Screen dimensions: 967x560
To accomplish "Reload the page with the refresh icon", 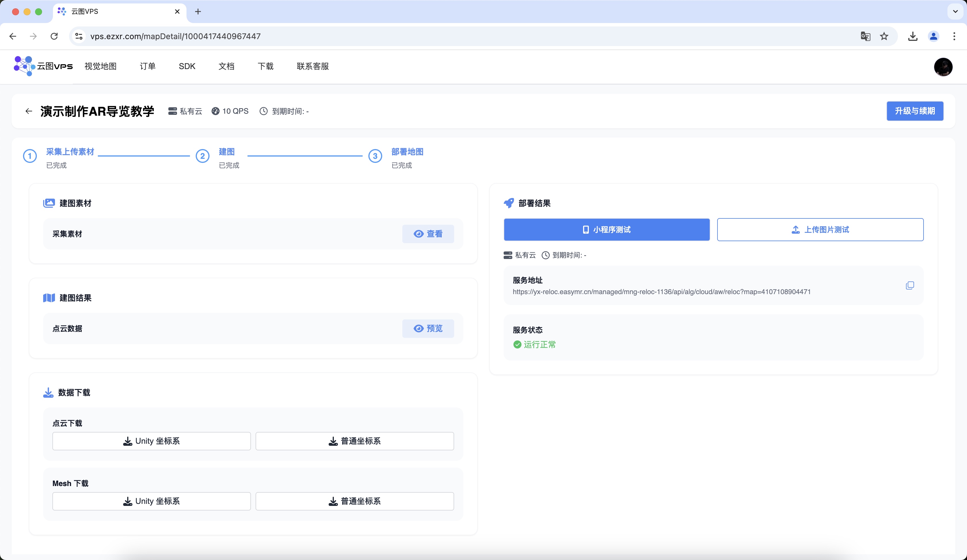I will (54, 36).
